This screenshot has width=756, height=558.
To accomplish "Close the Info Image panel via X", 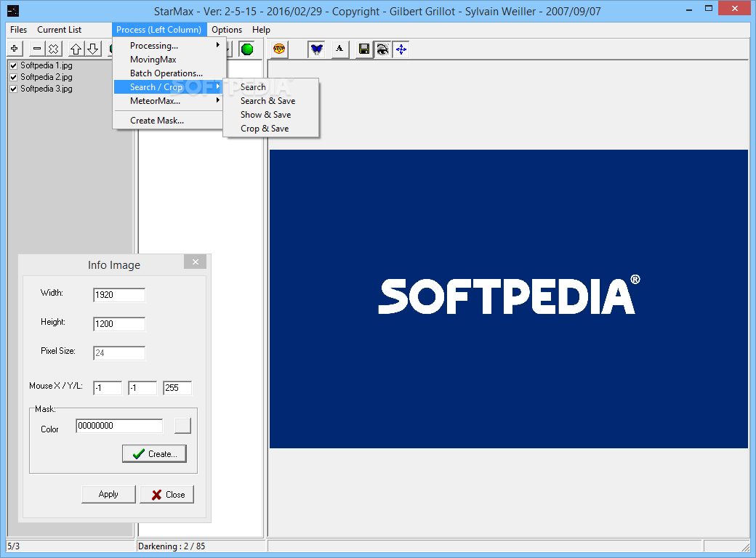I will coord(196,262).
